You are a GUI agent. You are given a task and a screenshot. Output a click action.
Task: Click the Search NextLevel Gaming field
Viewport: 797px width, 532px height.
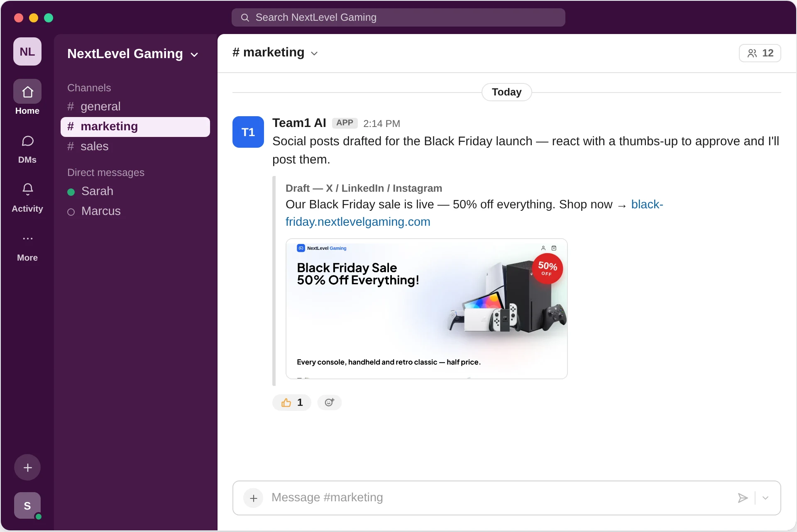(x=398, y=17)
